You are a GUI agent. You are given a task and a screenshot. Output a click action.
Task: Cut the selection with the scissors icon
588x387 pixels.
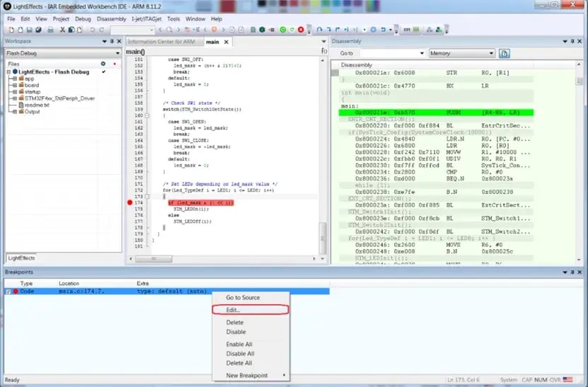click(x=62, y=30)
